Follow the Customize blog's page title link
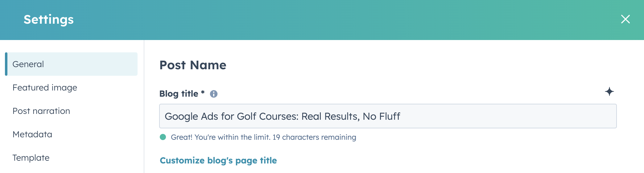 pos(218,160)
